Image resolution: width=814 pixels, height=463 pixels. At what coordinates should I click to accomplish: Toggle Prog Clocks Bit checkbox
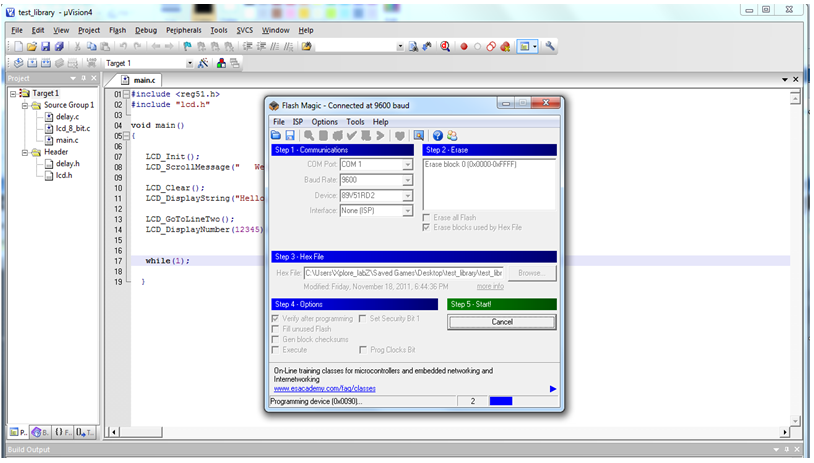pyautogui.click(x=362, y=349)
